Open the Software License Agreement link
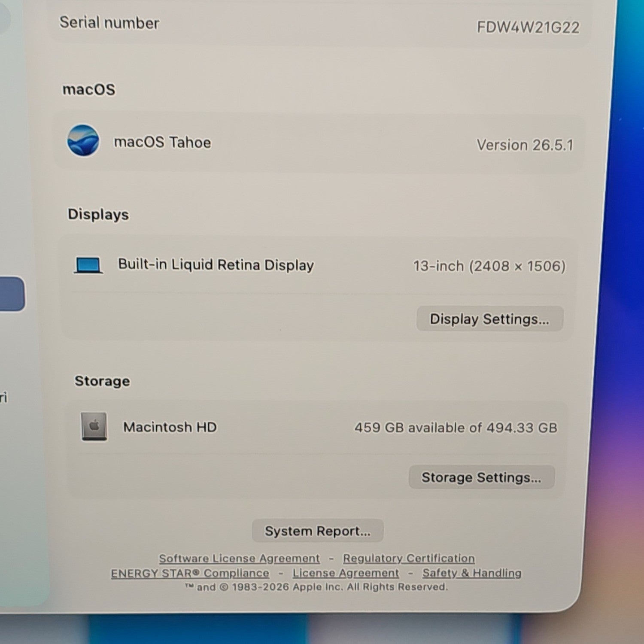The width and height of the screenshot is (644, 644). pos(240,558)
